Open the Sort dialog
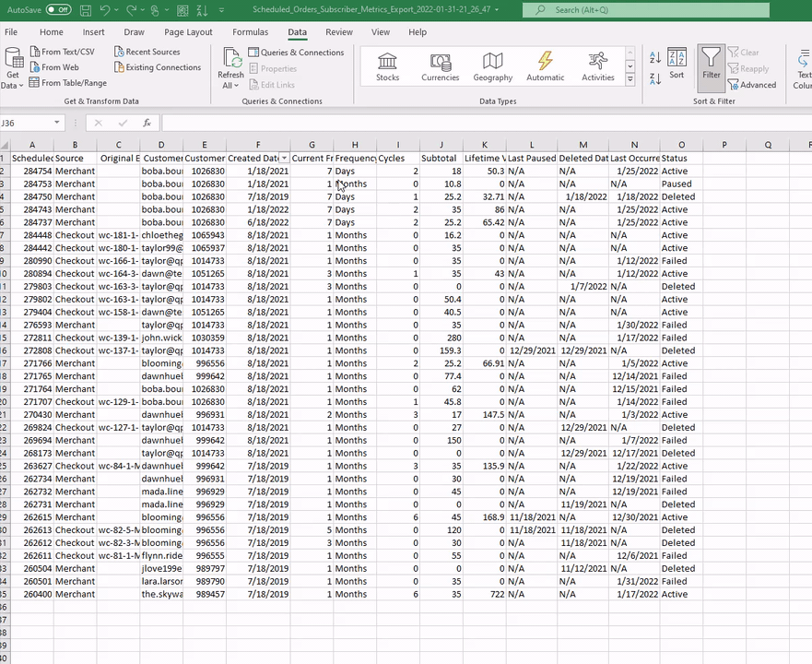This screenshot has height=664, width=812. point(677,64)
